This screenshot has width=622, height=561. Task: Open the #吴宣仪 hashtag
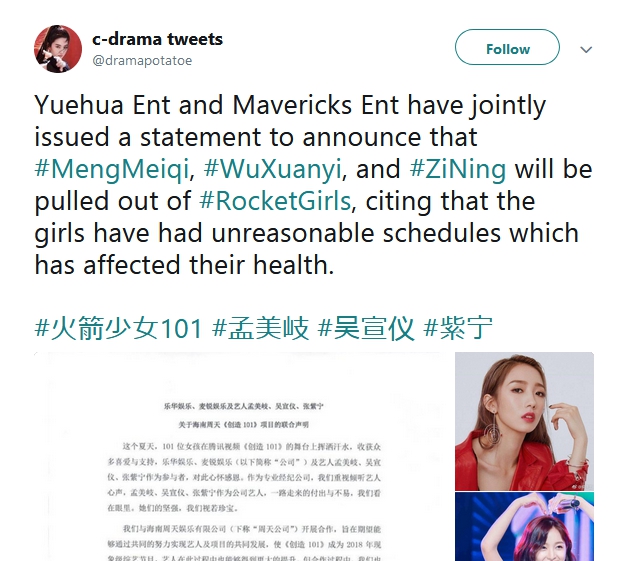click(x=366, y=328)
